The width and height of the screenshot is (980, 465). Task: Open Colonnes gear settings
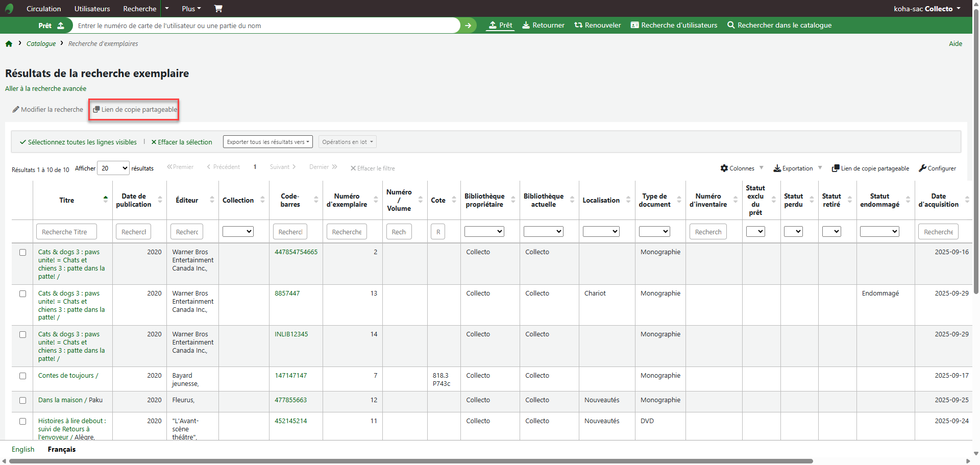737,168
